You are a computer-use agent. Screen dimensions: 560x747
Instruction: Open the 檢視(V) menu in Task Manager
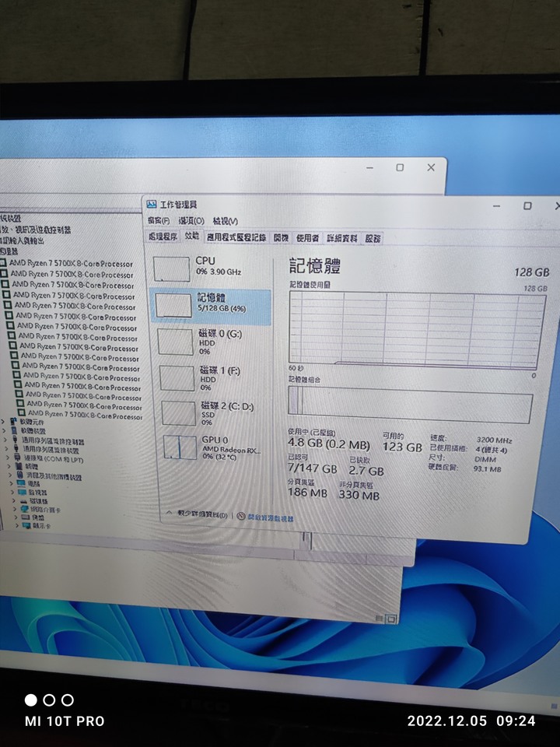pyautogui.click(x=226, y=221)
